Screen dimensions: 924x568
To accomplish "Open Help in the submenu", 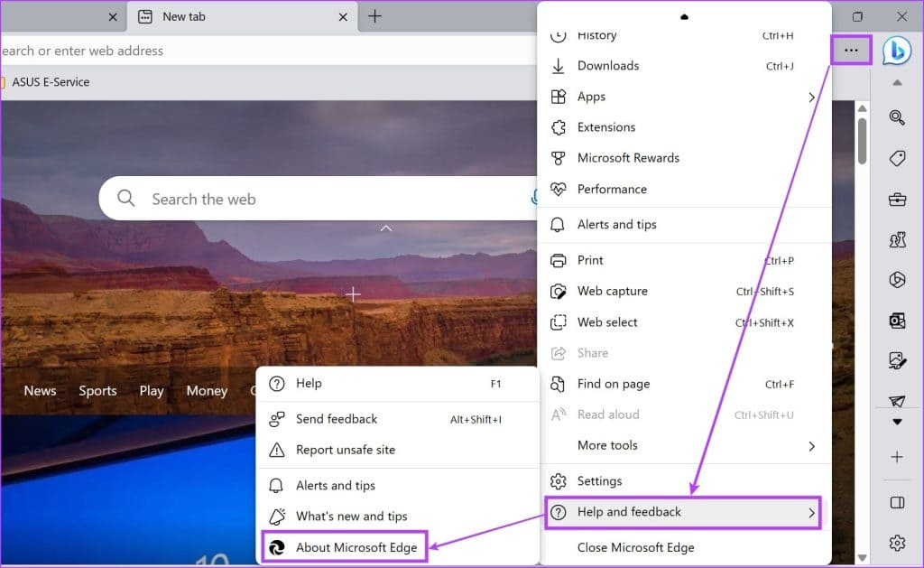I will click(x=398, y=384).
